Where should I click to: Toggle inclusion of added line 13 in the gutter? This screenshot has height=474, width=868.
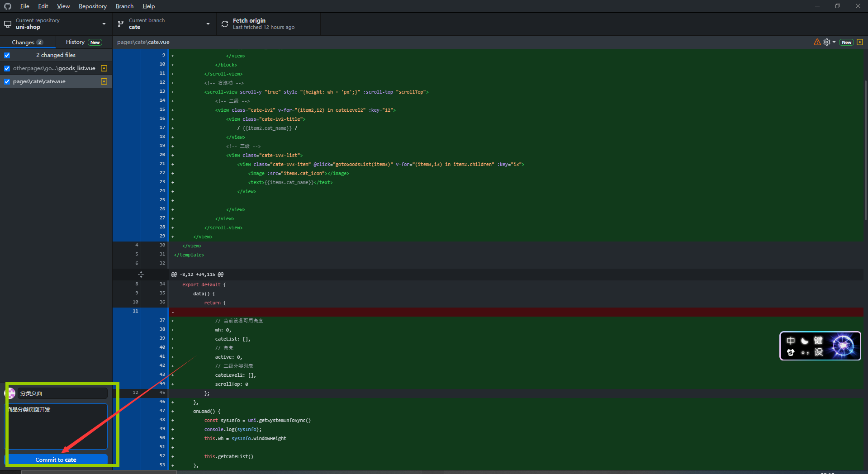(140, 91)
